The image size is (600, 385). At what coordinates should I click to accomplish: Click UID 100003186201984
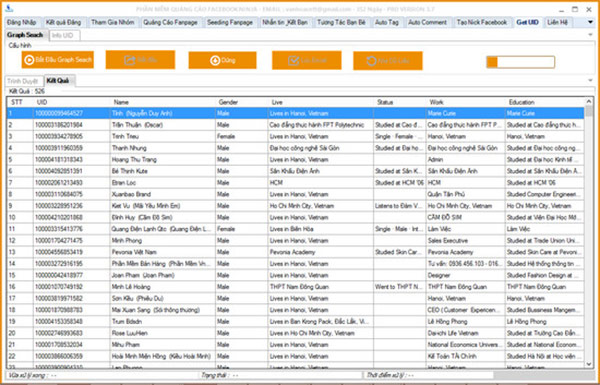click(72, 125)
